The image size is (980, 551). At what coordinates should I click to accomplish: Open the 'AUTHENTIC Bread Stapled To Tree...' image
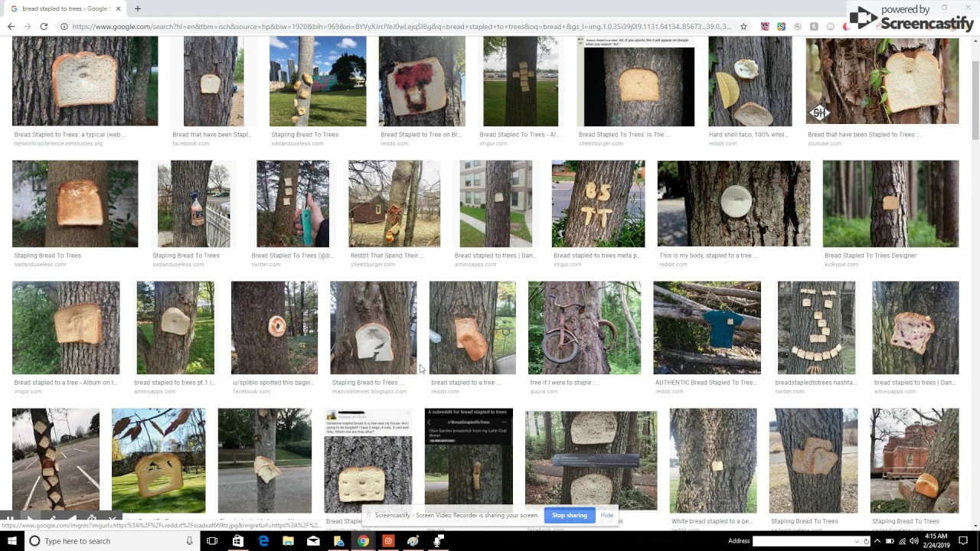click(707, 328)
